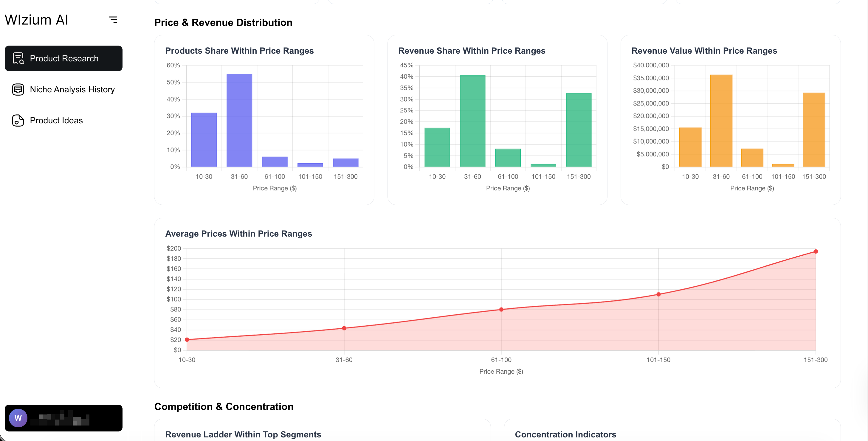Click the Product Ideas lightbulb icon
The image size is (868, 441).
(18, 120)
